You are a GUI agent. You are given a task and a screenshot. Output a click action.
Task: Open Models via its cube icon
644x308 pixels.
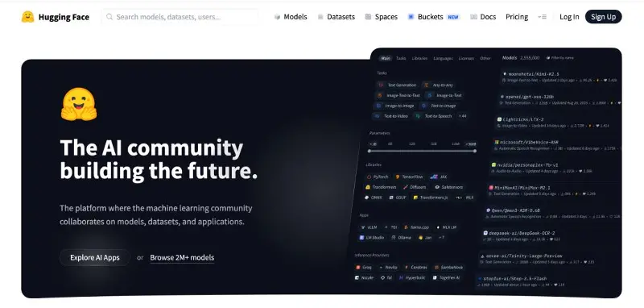click(x=277, y=17)
